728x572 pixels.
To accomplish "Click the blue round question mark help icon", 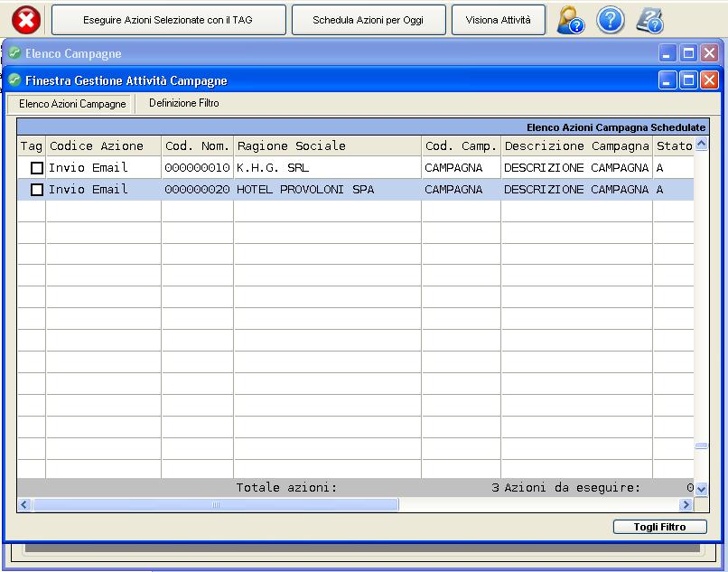I will (610, 20).
